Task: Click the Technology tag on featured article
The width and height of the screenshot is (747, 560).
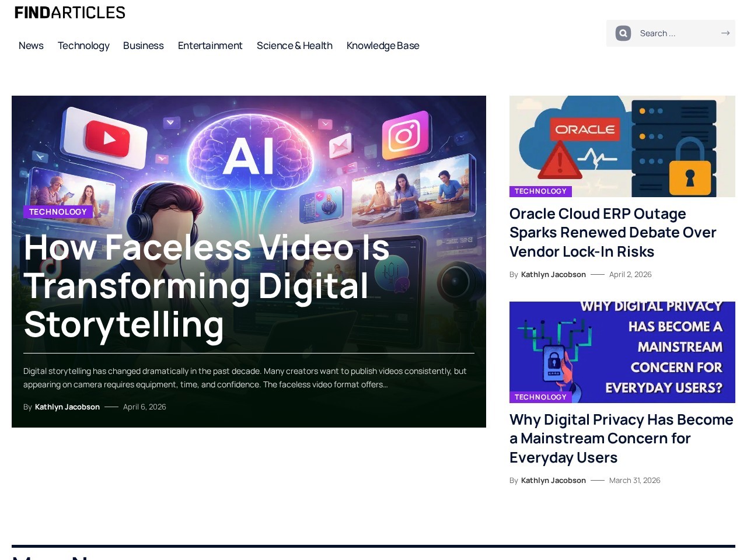Action: (x=58, y=212)
